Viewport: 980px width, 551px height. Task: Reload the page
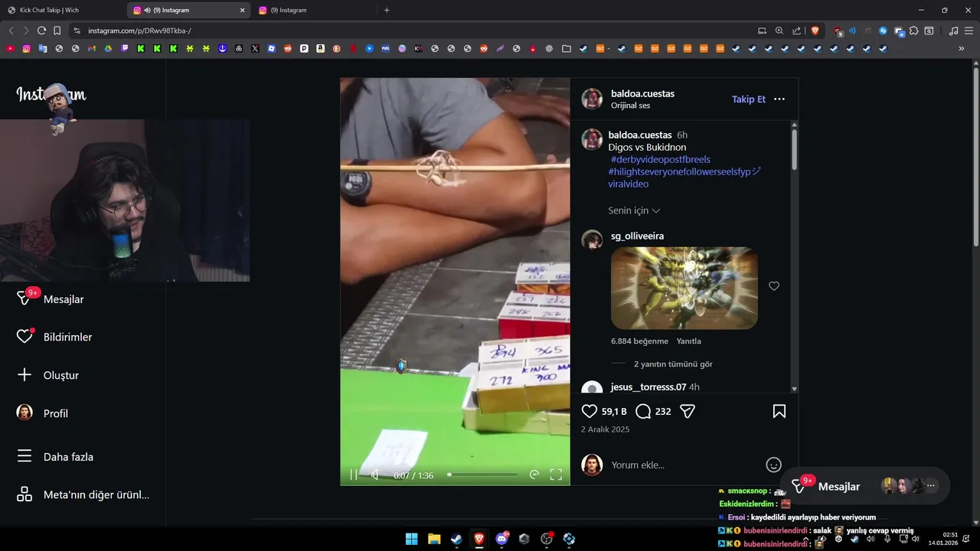[41, 31]
